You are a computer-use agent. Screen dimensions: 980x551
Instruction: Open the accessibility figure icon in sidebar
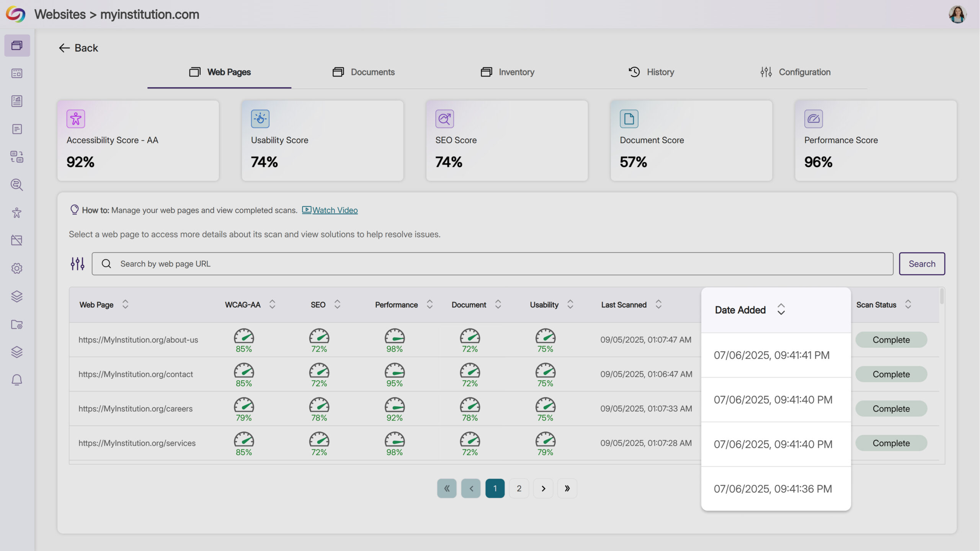(x=17, y=213)
